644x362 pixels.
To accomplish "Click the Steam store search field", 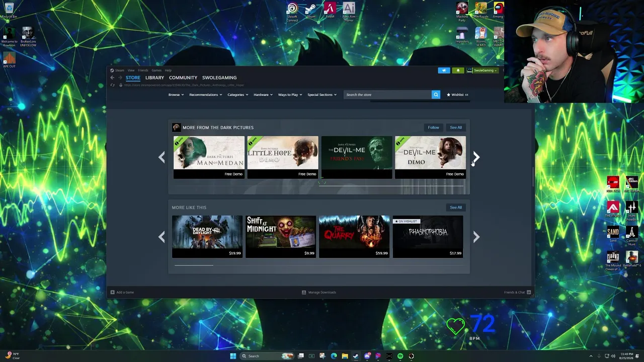I will 387,95.
